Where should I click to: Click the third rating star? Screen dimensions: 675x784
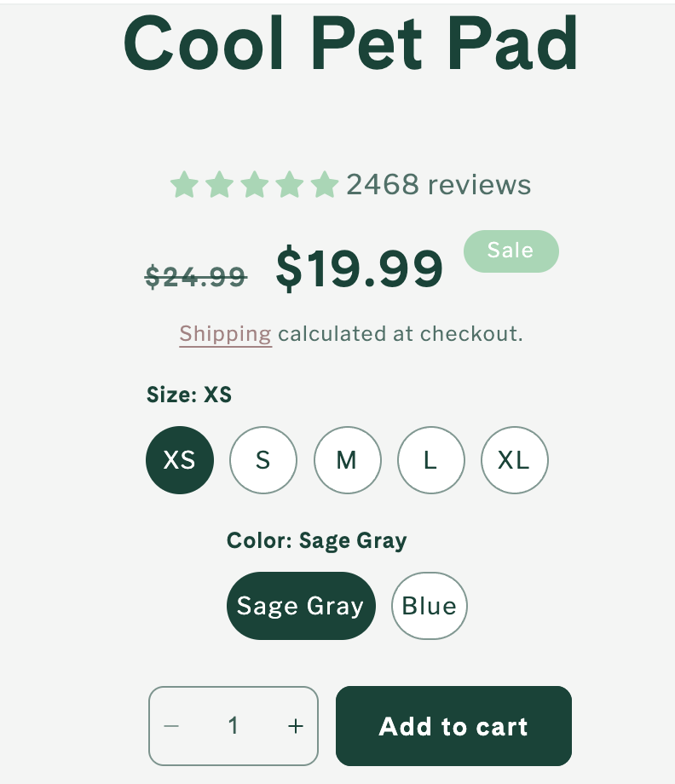point(254,185)
